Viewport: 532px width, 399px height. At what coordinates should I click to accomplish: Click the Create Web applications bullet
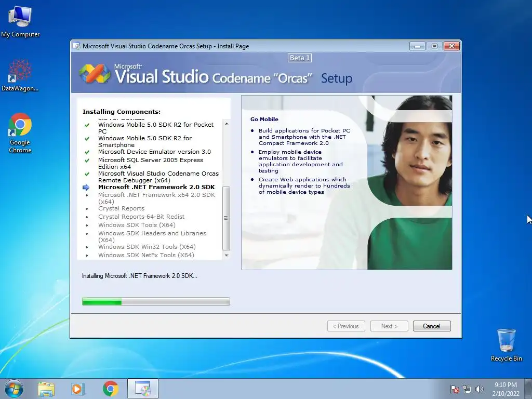point(304,185)
